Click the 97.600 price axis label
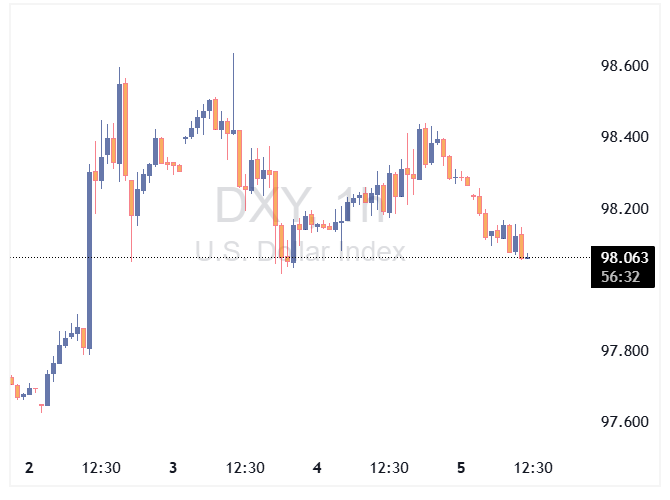This screenshot has height=500, width=670. (621, 422)
